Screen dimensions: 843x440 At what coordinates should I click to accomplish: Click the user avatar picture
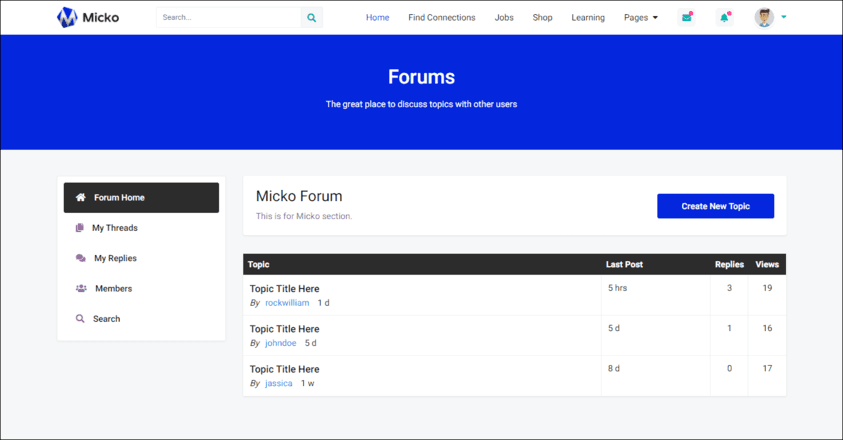pyautogui.click(x=764, y=18)
